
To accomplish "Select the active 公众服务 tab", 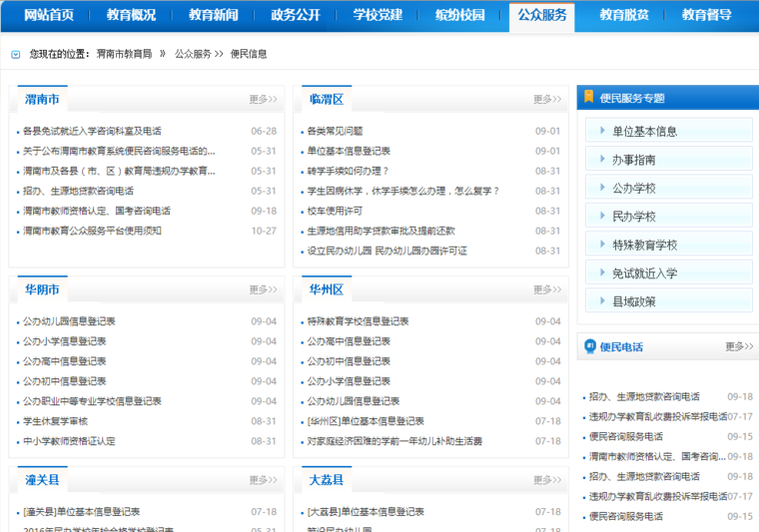I will tap(542, 16).
